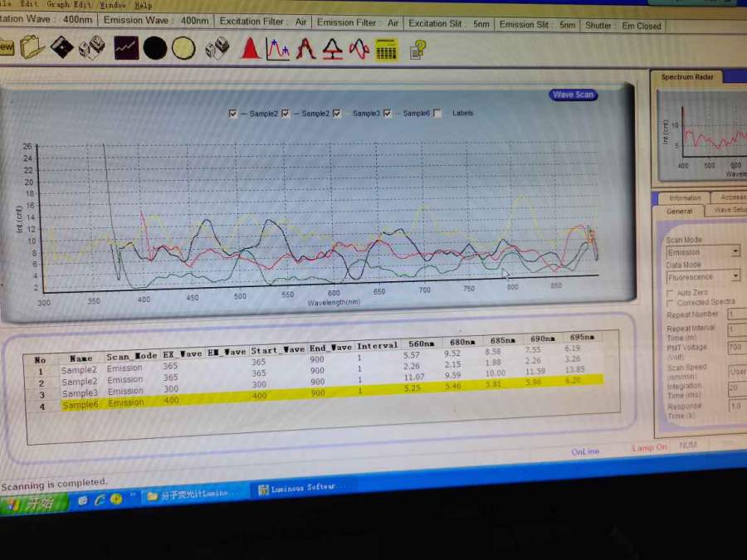The height and width of the screenshot is (560, 747).
Task: Select the General tab
Action: point(679,211)
